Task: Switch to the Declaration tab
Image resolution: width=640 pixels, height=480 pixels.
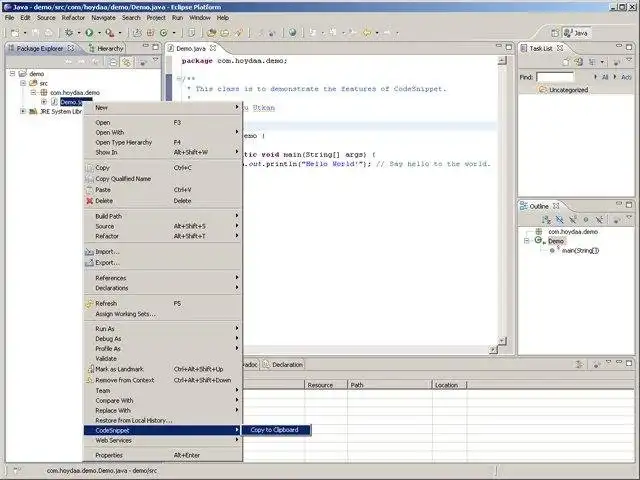Action: point(283,364)
